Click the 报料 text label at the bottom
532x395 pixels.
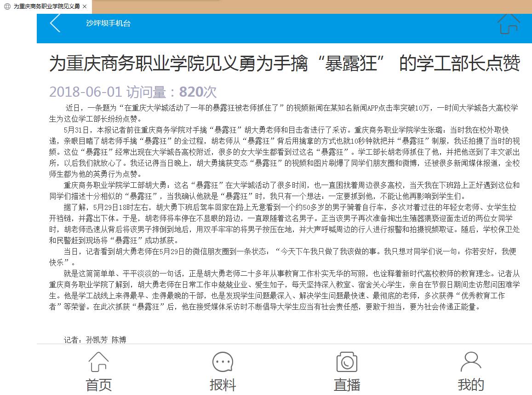223,385
